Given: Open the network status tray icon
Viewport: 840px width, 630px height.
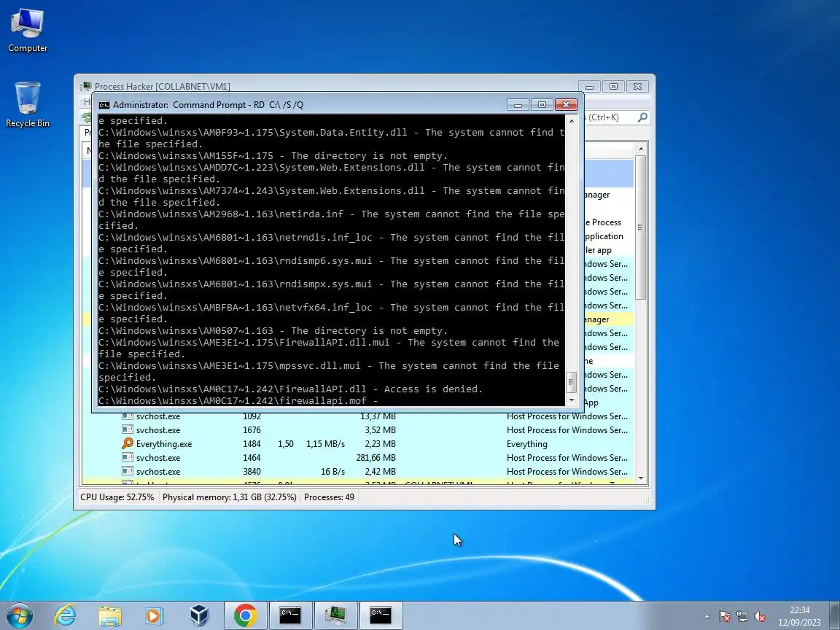Looking at the screenshot, I should pyautogui.click(x=742, y=617).
